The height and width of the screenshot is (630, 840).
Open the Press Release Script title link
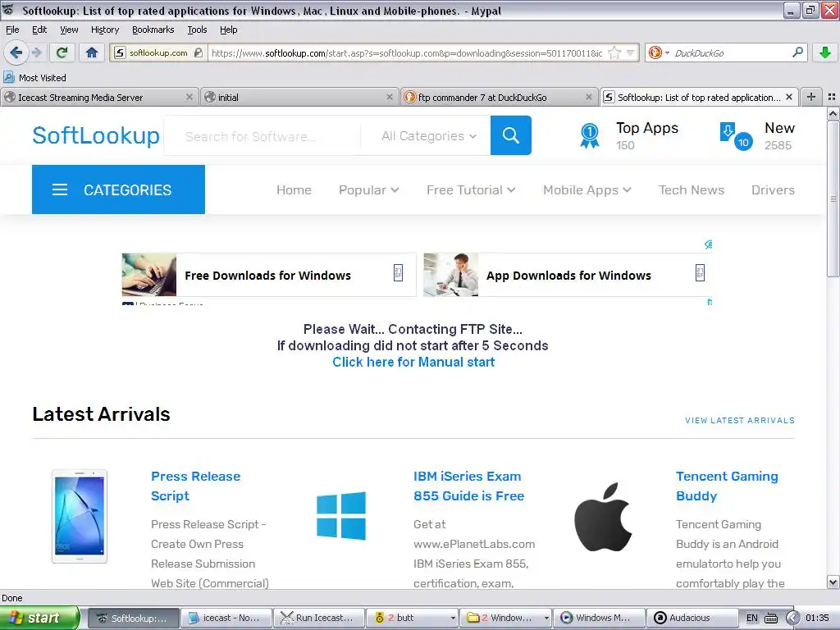pos(195,486)
